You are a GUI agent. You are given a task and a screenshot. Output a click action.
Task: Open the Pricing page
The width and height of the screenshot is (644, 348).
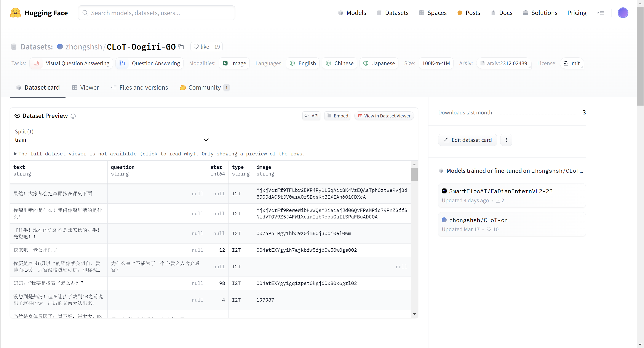pyautogui.click(x=577, y=13)
